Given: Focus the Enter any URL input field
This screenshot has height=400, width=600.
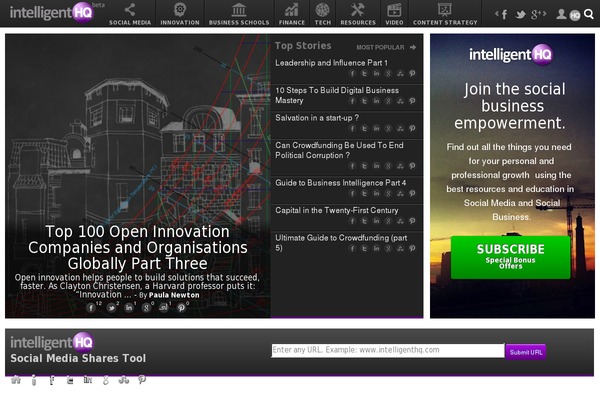Looking at the screenshot, I should [x=388, y=350].
